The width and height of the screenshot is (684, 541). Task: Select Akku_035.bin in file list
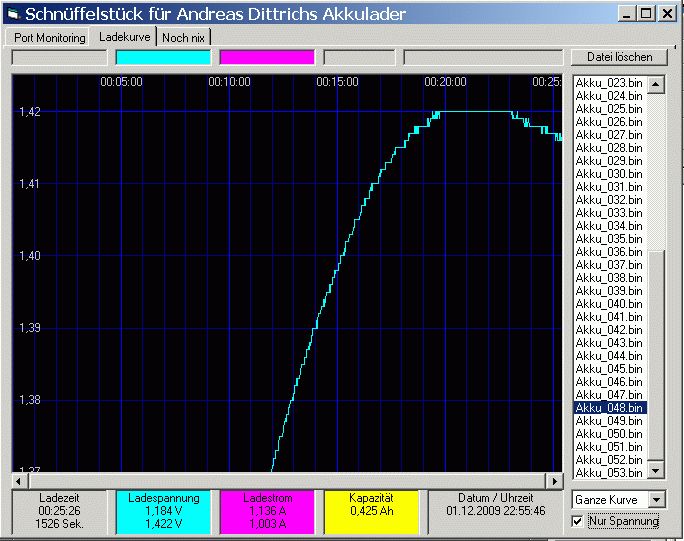point(609,239)
